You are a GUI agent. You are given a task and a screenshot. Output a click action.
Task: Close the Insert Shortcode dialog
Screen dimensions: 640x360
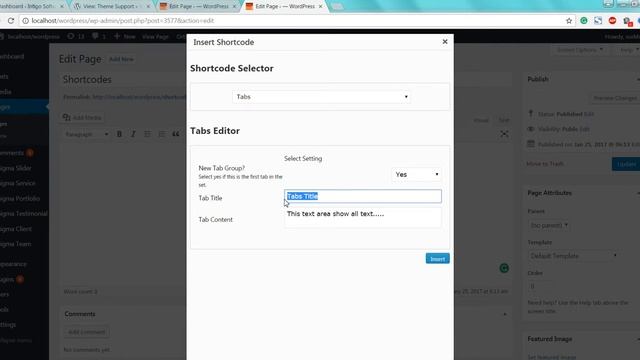(x=445, y=42)
